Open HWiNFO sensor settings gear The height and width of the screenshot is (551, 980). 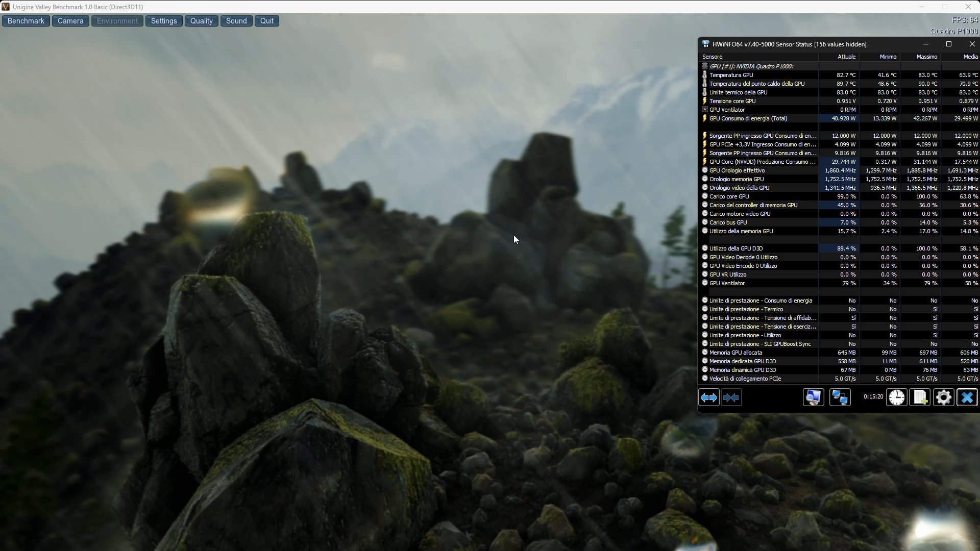click(944, 397)
